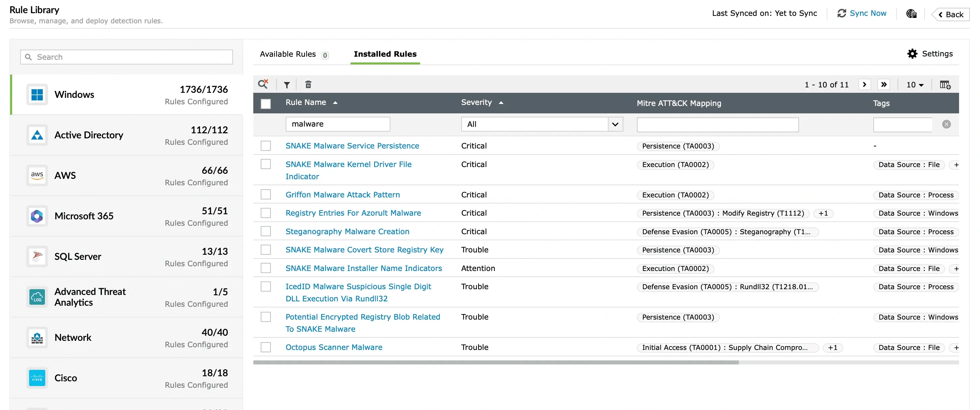Sort by Severity arrow
Viewport: 980px width, 410px height.
pyautogui.click(x=501, y=103)
